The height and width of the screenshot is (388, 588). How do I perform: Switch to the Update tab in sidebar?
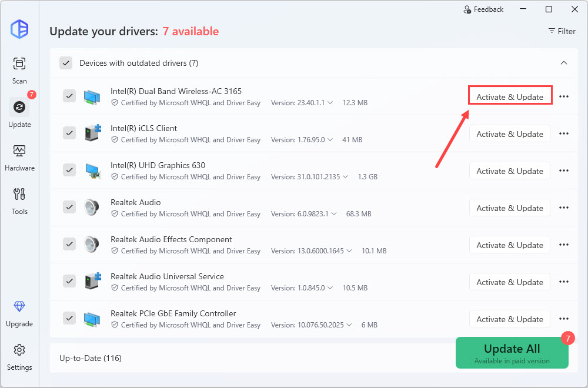(x=19, y=112)
